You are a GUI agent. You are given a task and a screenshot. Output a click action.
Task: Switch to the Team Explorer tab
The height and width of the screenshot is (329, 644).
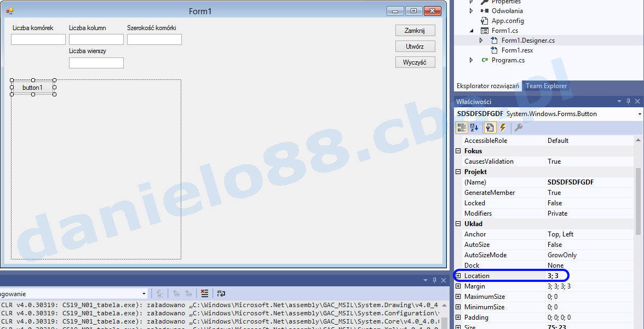(546, 86)
